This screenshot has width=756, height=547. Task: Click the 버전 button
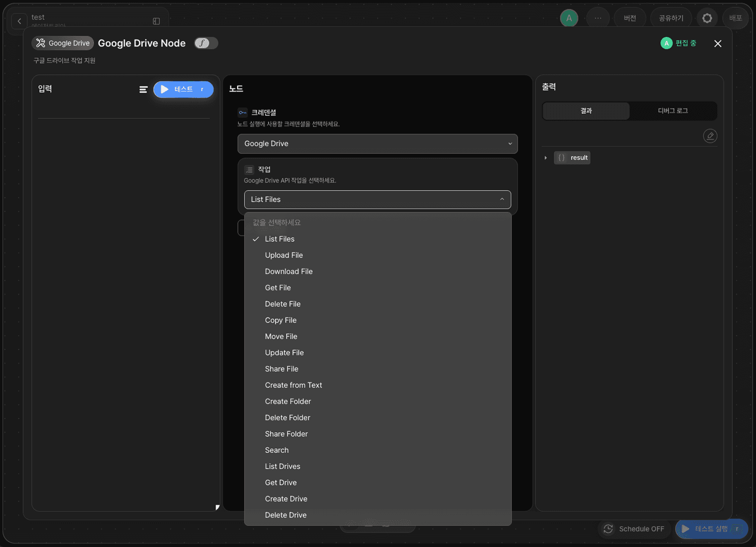click(630, 18)
